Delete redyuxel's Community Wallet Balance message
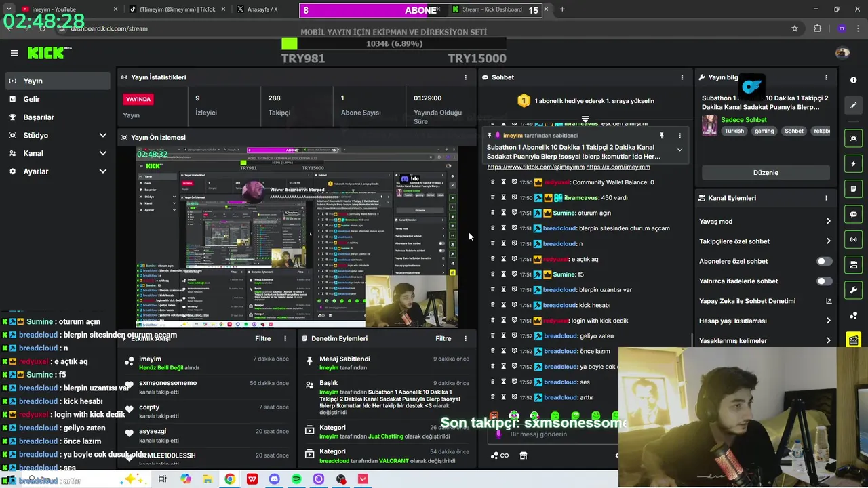This screenshot has width=868, height=488. [492, 182]
